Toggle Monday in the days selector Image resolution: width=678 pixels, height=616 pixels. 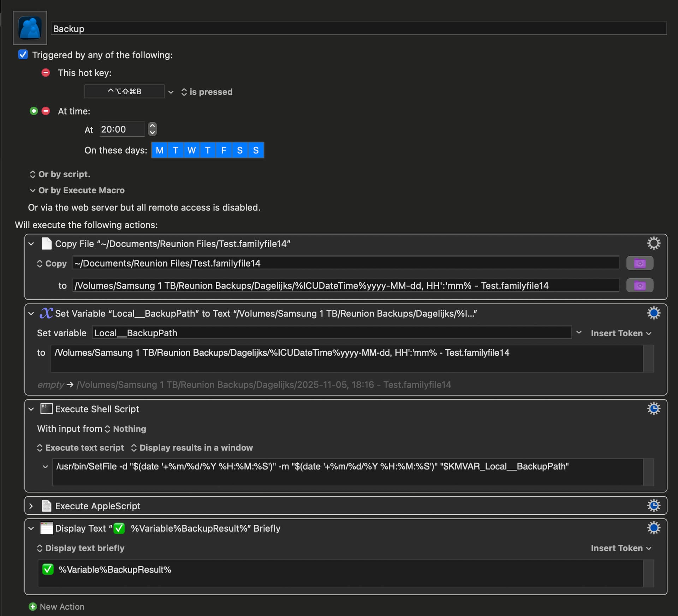pos(160,150)
